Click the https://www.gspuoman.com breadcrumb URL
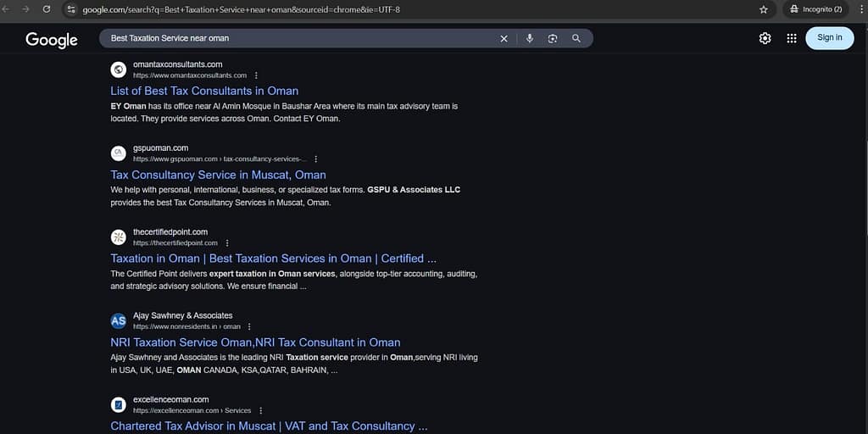This screenshot has width=868, height=434. pyautogui.click(x=220, y=159)
